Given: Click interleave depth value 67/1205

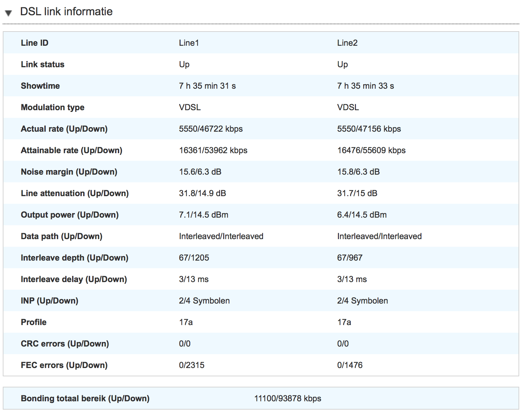Looking at the screenshot, I should (194, 258).
